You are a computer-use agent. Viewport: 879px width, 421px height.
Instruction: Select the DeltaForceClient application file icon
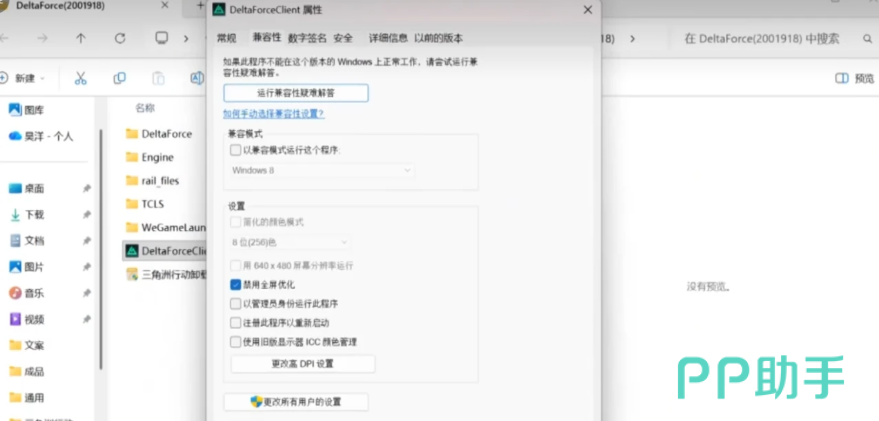[x=130, y=250]
